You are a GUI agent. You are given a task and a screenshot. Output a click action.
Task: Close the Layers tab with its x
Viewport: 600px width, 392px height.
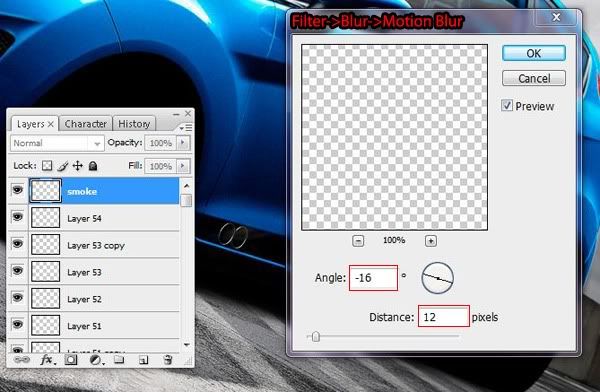coord(51,124)
